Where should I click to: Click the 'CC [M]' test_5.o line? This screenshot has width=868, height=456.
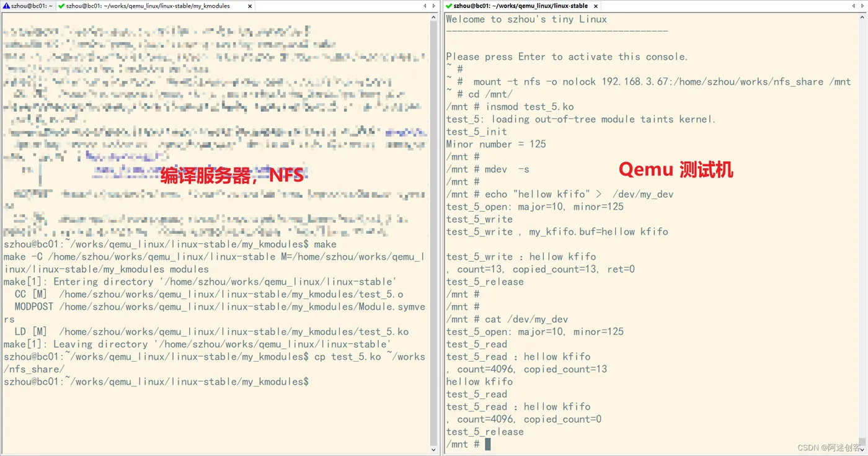tap(209, 294)
